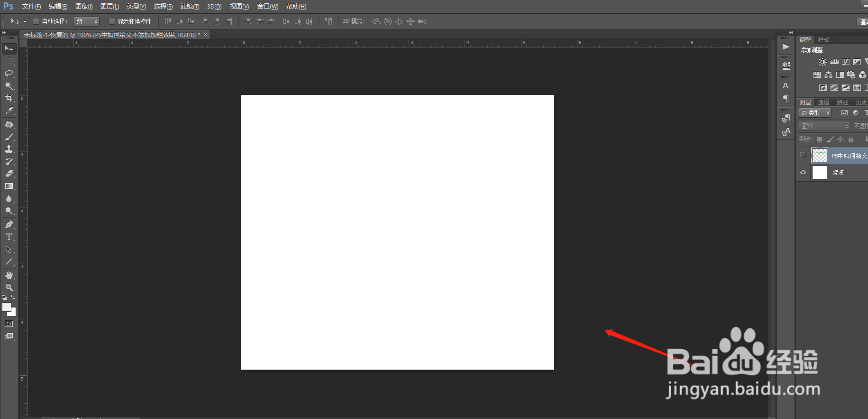Select the Path Selection tool
This screenshot has height=419, width=868.
(9, 249)
